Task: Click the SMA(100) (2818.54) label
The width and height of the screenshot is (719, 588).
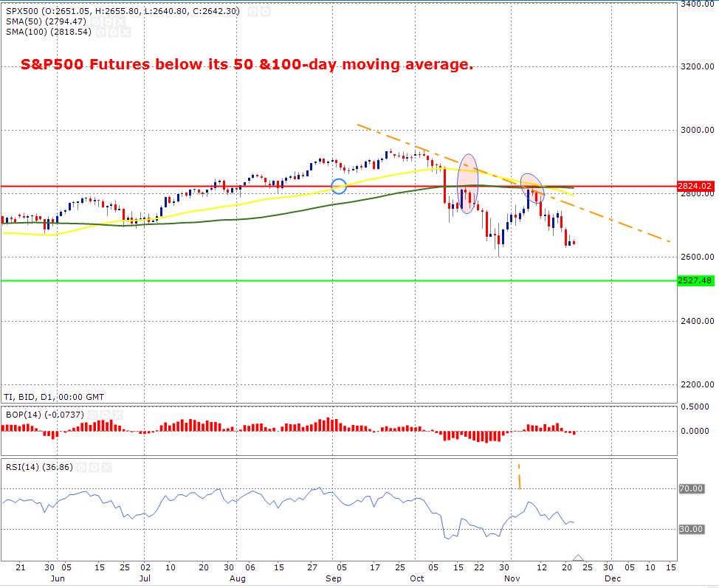Action: 49,32
